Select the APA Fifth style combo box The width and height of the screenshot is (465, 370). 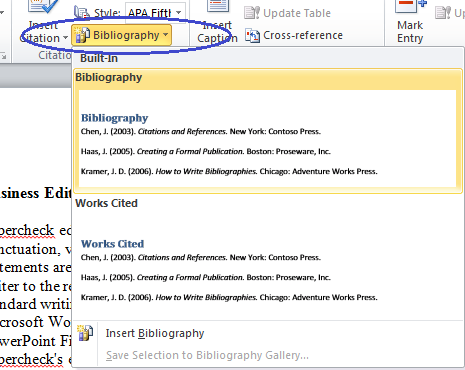155,13
